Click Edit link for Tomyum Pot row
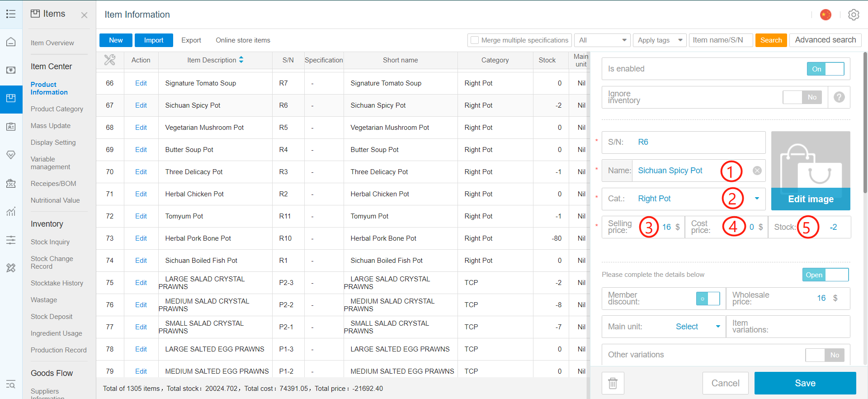Image resolution: width=868 pixels, height=399 pixels. coord(141,216)
